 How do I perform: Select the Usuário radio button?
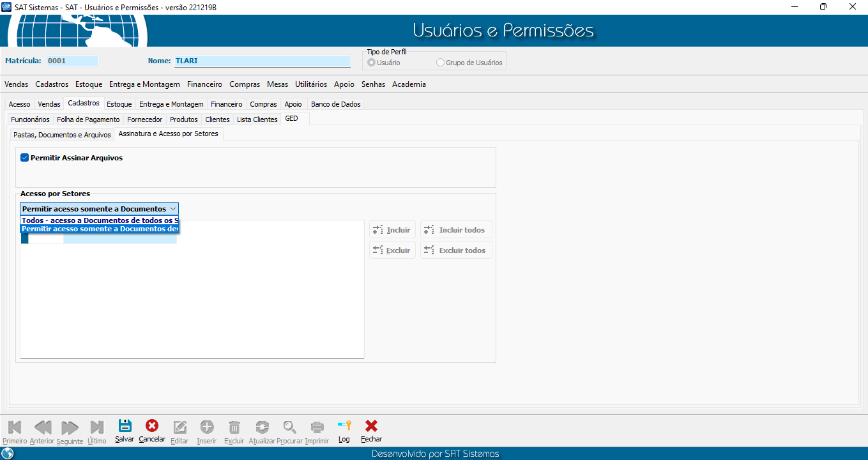(372, 63)
